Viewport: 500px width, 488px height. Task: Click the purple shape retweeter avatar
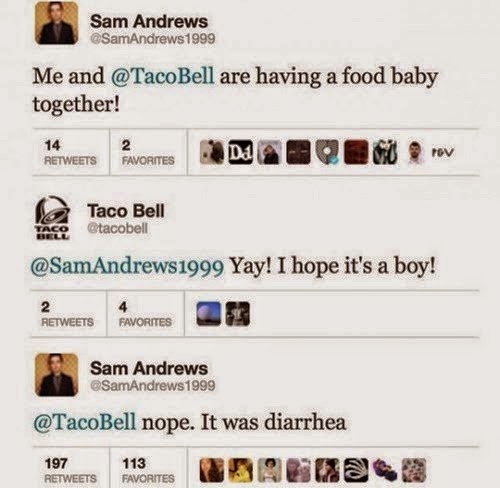[x=385, y=468]
